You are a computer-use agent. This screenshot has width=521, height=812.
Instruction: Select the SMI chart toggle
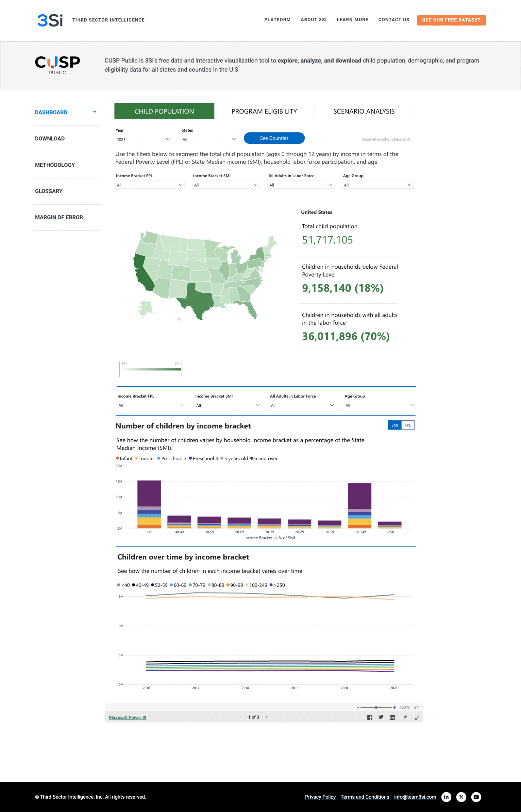coord(395,425)
